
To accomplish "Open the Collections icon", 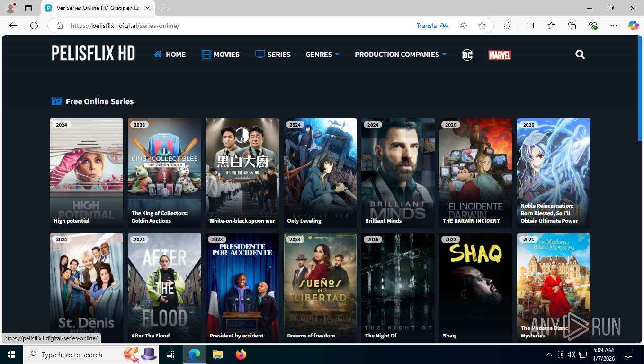I will (572, 26).
